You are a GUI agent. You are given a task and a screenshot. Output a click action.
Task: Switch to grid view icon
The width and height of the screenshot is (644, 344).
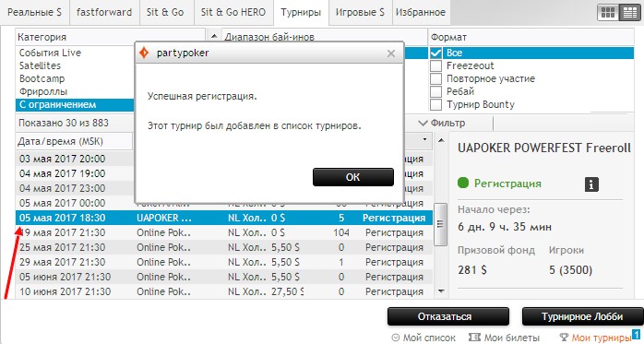click(x=607, y=13)
